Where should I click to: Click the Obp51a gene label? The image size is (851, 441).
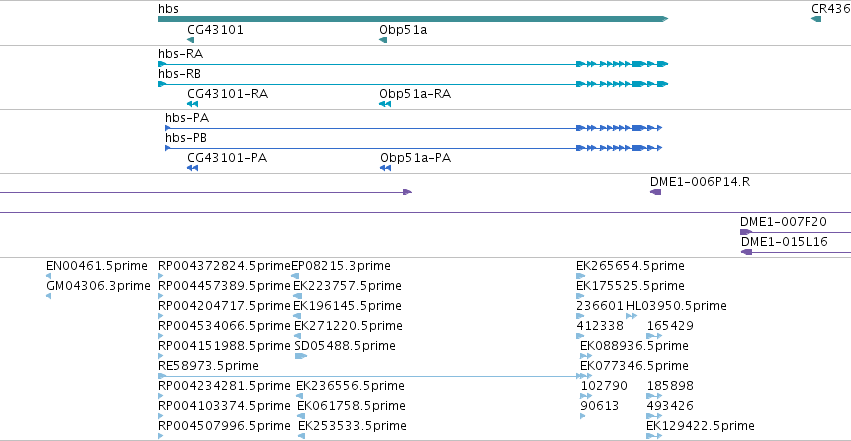pyautogui.click(x=403, y=29)
